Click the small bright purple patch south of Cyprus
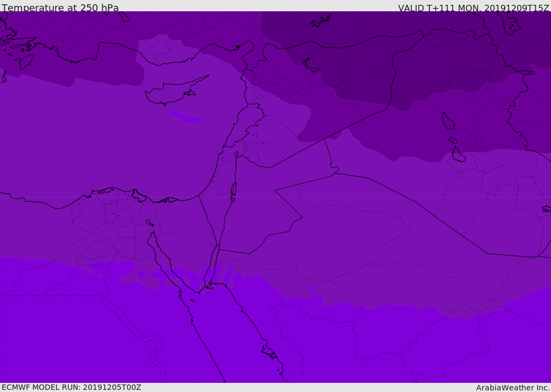The image size is (551, 392). point(187,117)
